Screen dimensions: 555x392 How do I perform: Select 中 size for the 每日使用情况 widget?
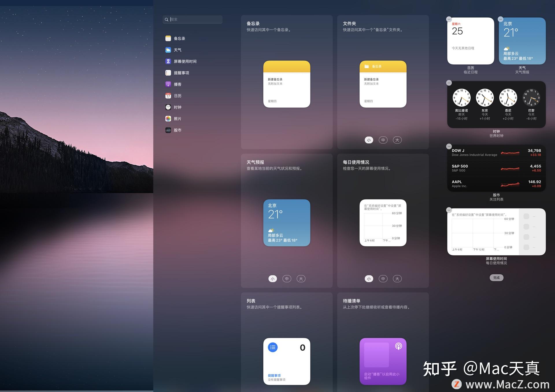(383, 278)
